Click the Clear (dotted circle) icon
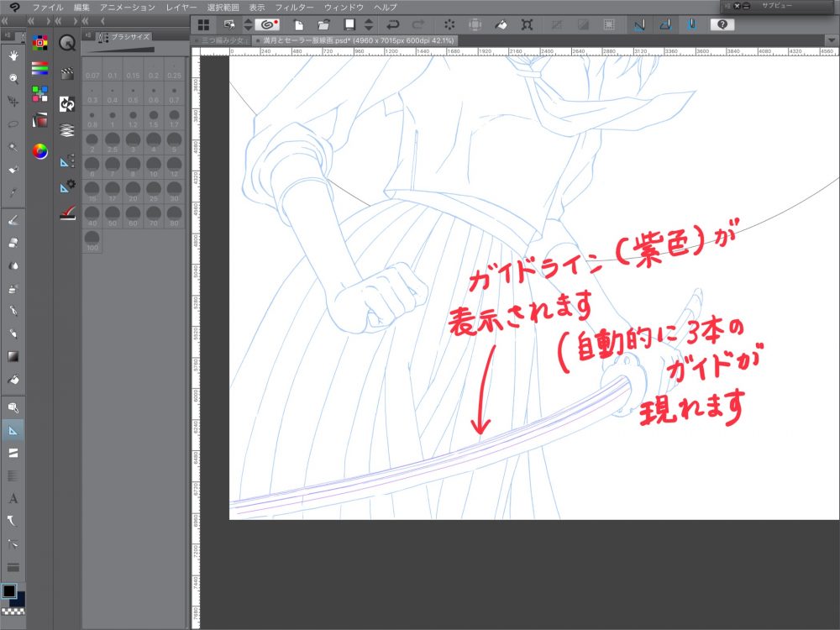Viewport: 840px width, 630px height. coord(449,24)
